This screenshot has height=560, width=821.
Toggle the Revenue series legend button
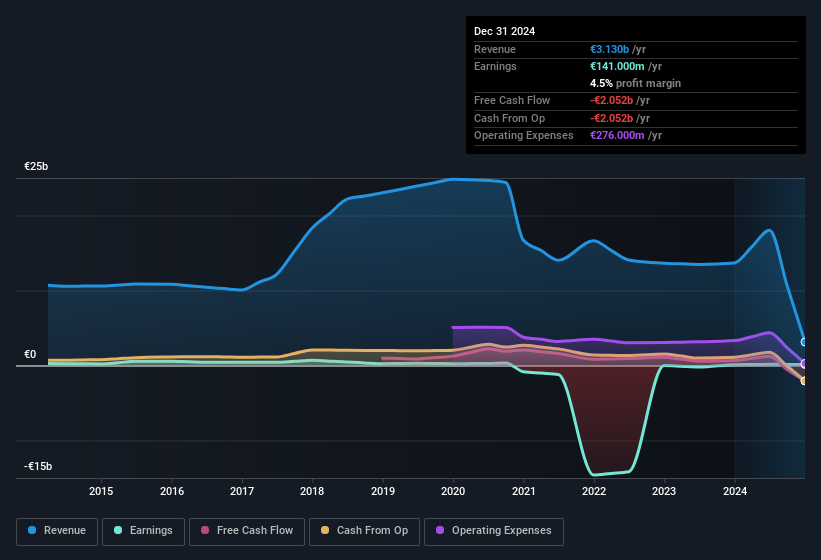tap(57, 531)
